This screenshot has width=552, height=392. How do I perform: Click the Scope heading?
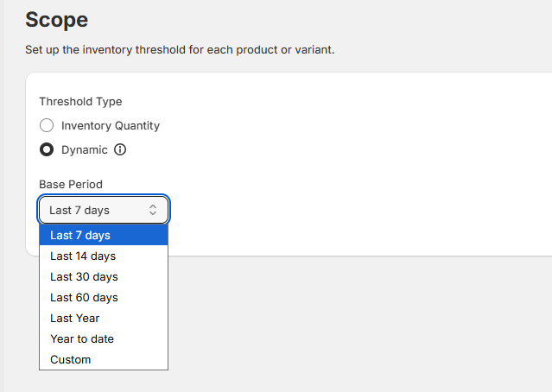pyautogui.click(x=57, y=19)
